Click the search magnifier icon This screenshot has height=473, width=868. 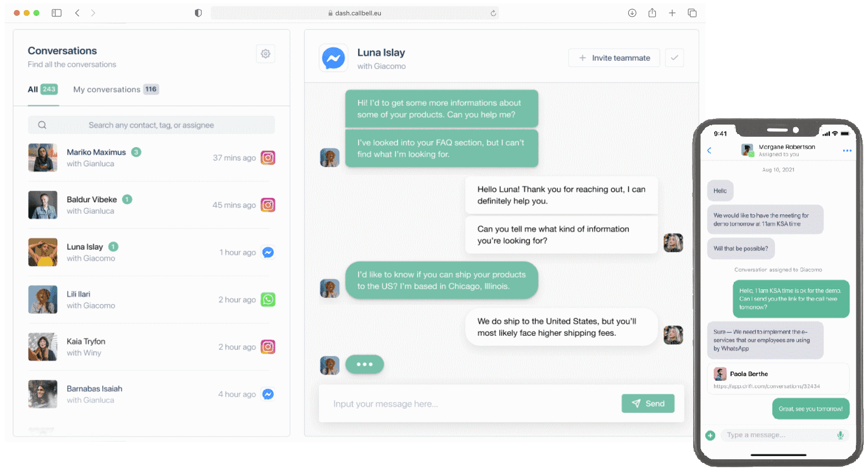(42, 125)
